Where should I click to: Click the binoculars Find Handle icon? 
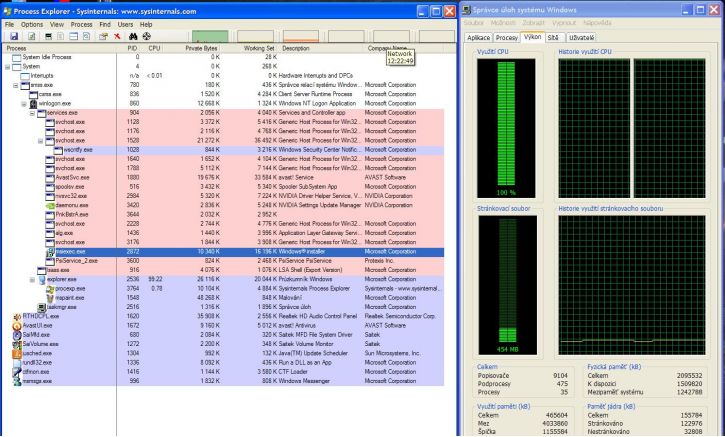[x=133, y=37]
